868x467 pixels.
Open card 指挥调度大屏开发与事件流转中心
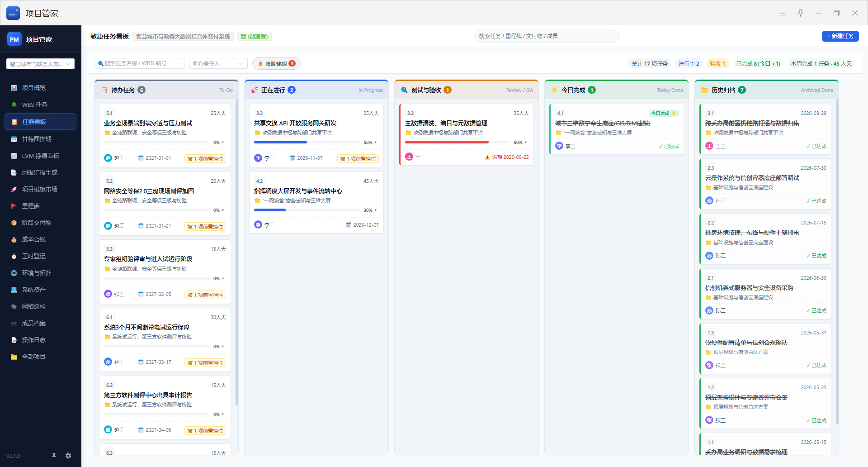click(316, 202)
